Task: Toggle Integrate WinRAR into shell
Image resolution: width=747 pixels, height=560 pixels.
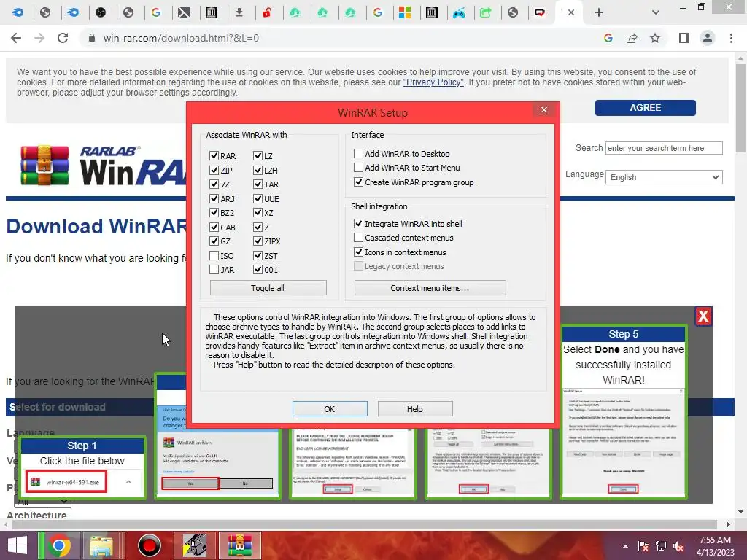Action: tap(358, 223)
